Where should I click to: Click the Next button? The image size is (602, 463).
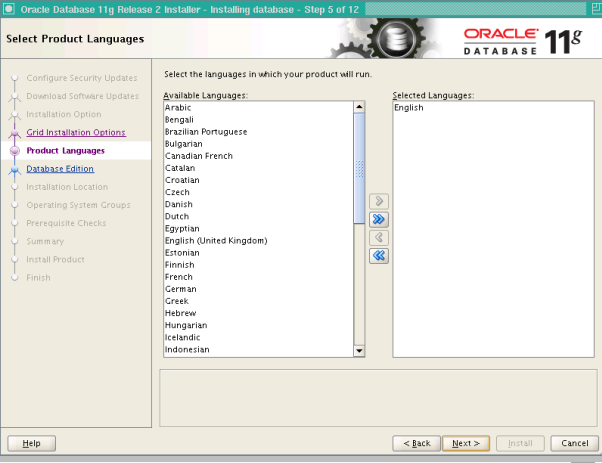coord(466,443)
